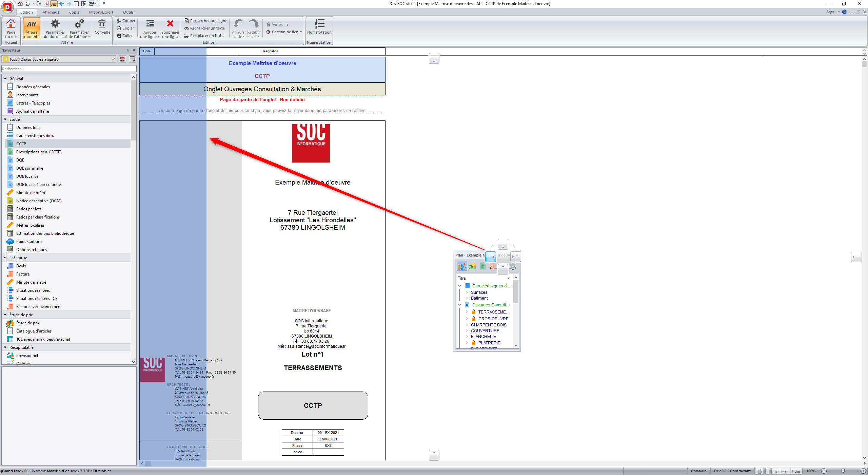The height and width of the screenshot is (475, 868).
Task: Open the navigator chooser dropdown
Action: [113, 59]
